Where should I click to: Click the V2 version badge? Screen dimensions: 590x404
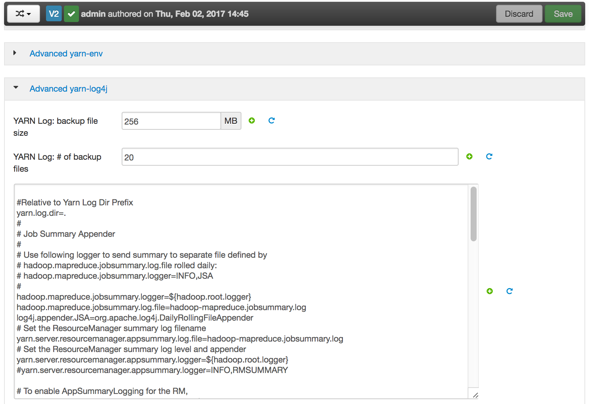coord(54,14)
